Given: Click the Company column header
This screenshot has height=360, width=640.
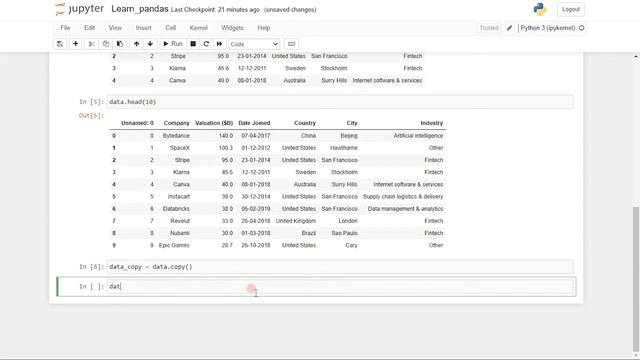Looking at the screenshot, I should pyautogui.click(x=176, y=123).
